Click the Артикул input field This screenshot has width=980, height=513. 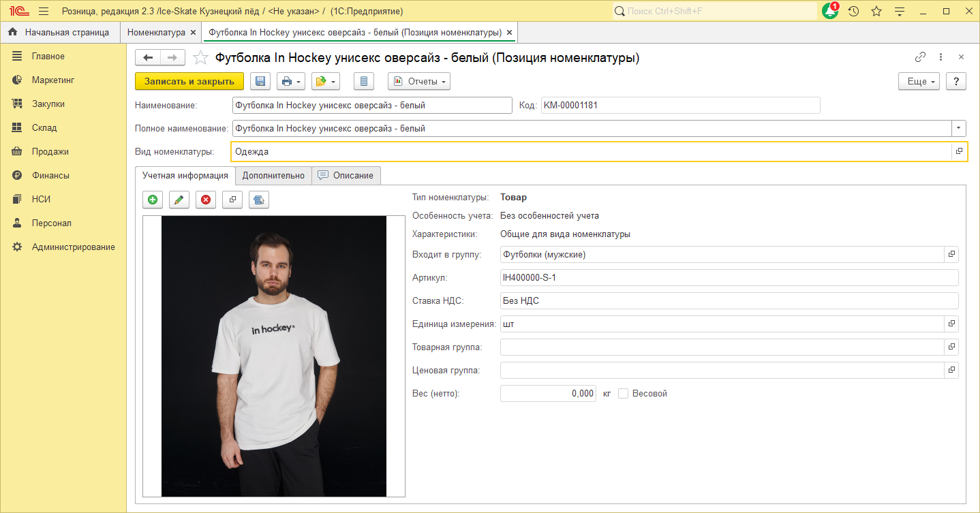pyautogui.click(x=729, y=277)
